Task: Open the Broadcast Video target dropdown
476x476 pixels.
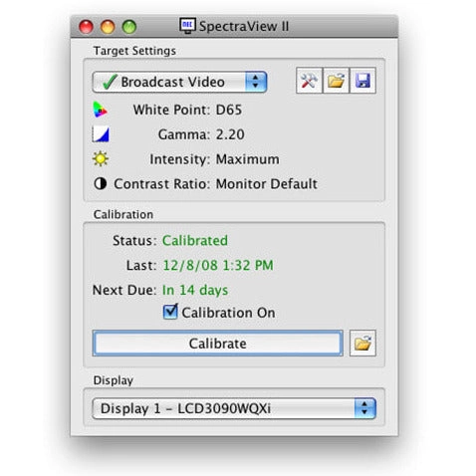Action: pos(179,82)
